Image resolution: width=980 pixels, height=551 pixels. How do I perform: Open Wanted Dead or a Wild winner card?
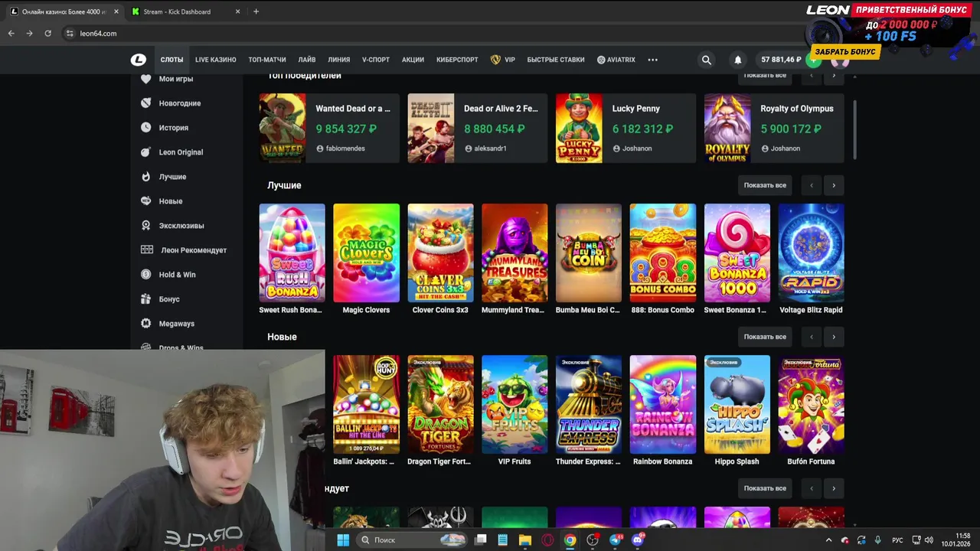tap(329, 128)
